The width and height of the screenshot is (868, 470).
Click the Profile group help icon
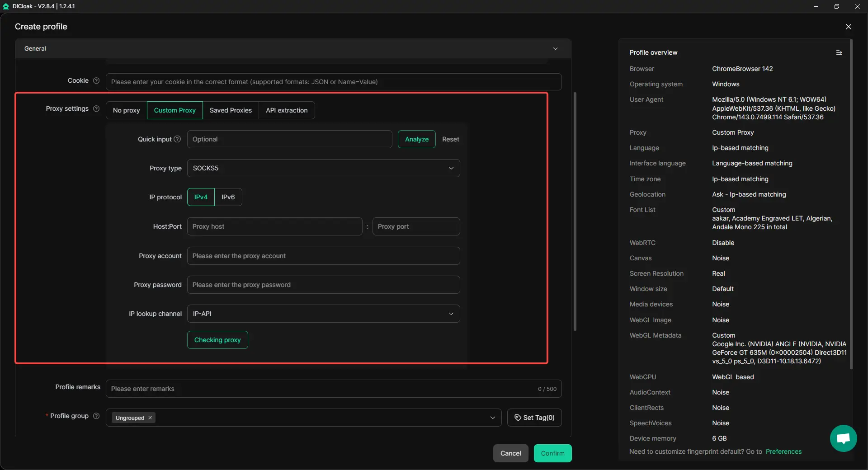coord(96,416)
